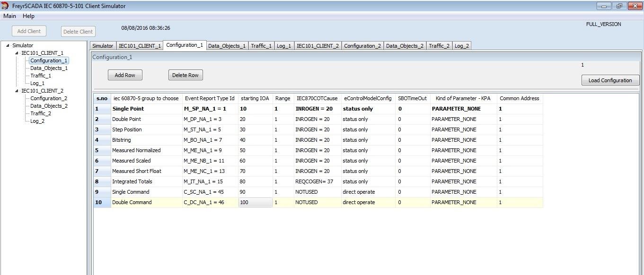Image resolution: width=644 pixels, height=275 pixels.
Task: Open the Main menu
Action: (9, 16)
